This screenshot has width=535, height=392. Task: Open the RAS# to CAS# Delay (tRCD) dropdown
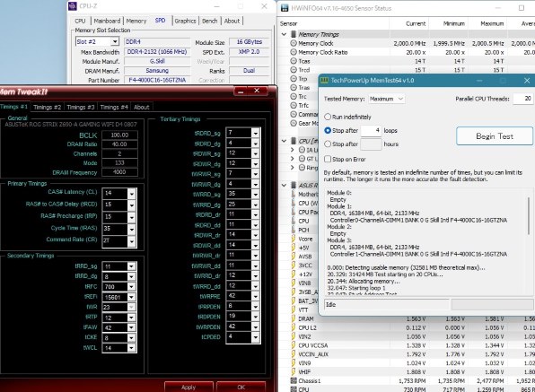tap(132, 205)
